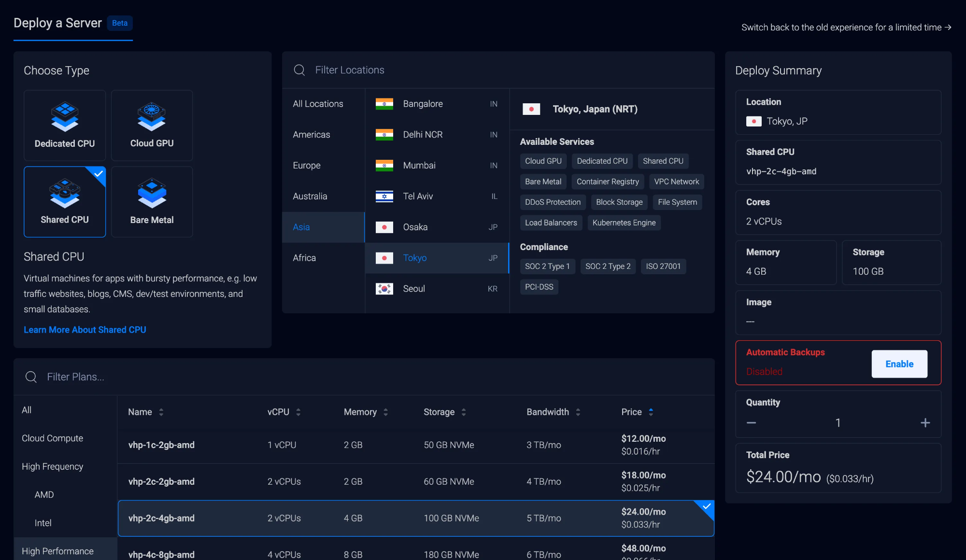Click the Filter Plans search icon
Screen dimensions: 966x560
click(31, 377)
